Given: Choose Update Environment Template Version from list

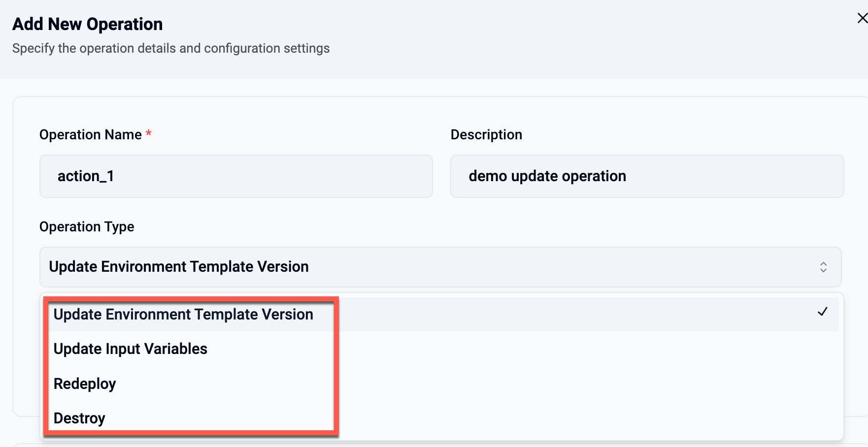Looking at the screenshot, I should point(183,315).
